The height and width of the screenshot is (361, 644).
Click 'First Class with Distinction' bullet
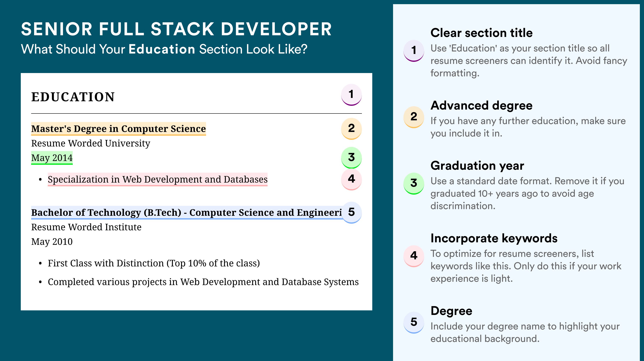coord(154,263)
